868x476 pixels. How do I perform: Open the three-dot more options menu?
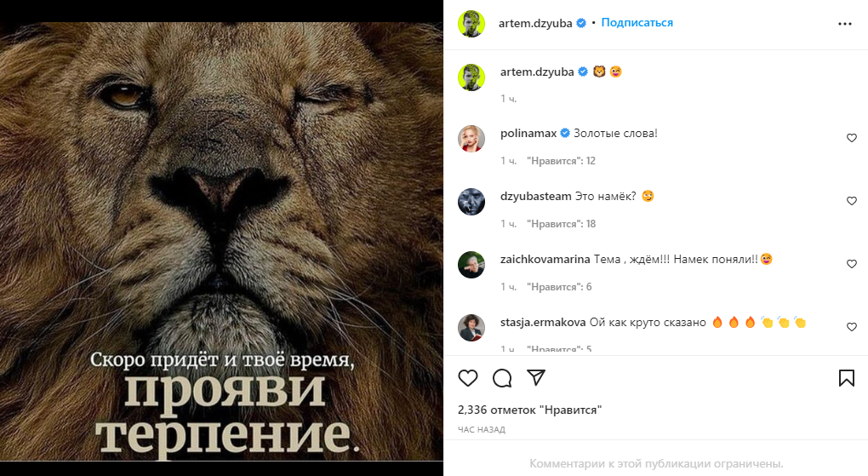[x=845, y=24]
